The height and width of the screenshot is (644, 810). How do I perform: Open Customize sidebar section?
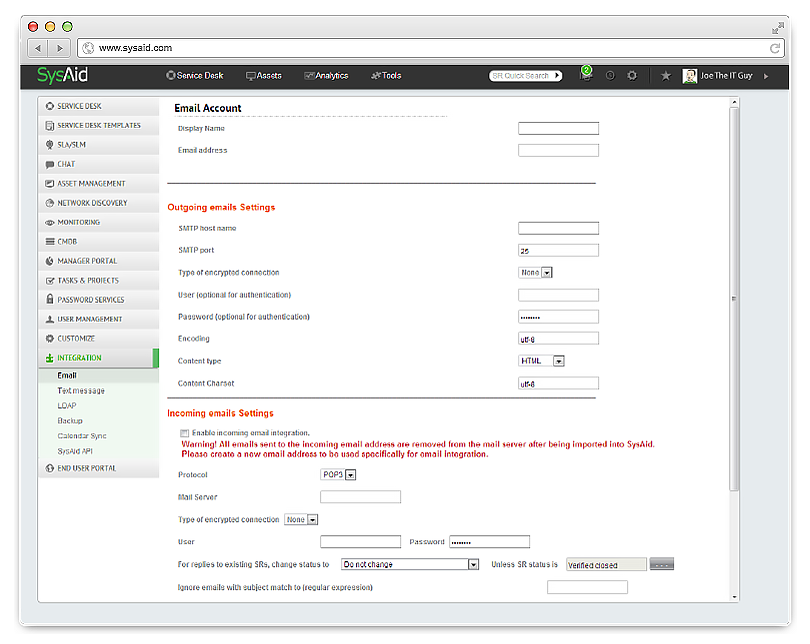[99, 338]
